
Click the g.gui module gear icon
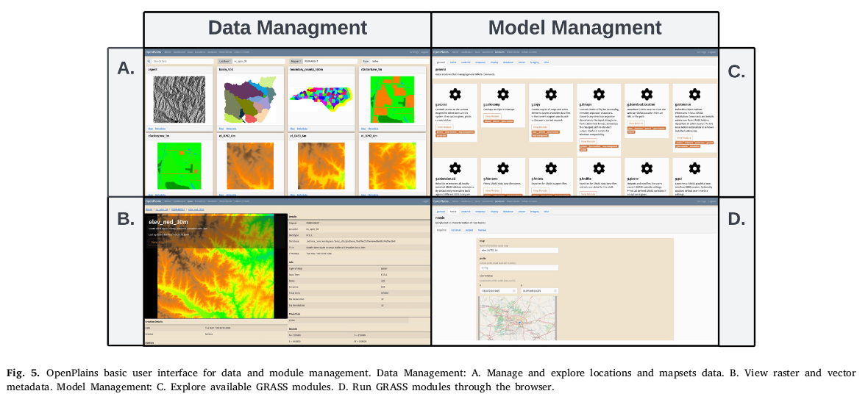click(x=694, y=168)
